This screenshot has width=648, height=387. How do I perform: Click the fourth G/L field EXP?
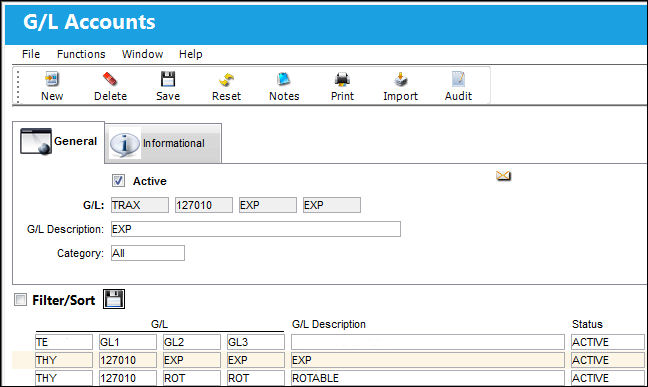click(332, 205)
